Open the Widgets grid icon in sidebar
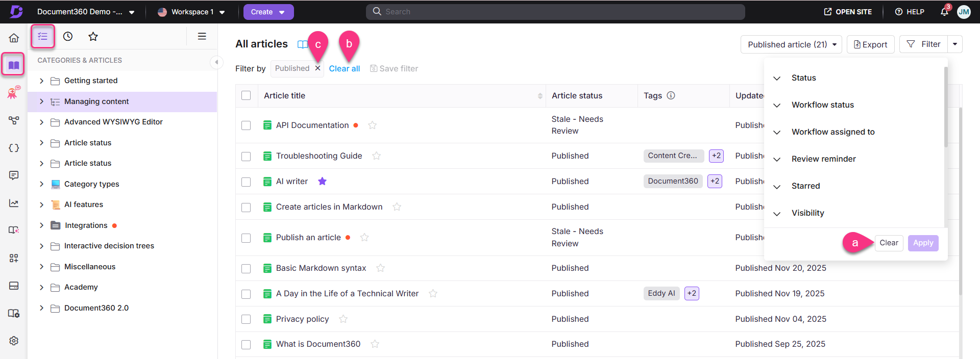 coord(14,258)
